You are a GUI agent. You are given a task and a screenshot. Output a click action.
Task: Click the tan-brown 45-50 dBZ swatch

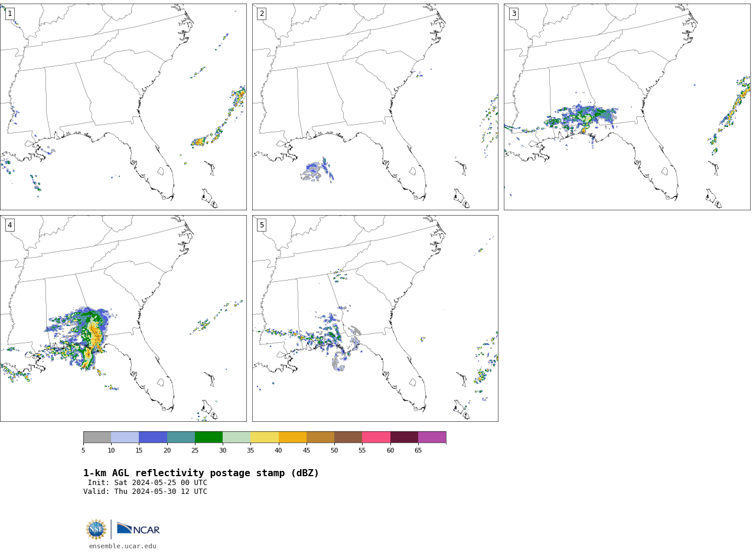click(x=320, y=437)
